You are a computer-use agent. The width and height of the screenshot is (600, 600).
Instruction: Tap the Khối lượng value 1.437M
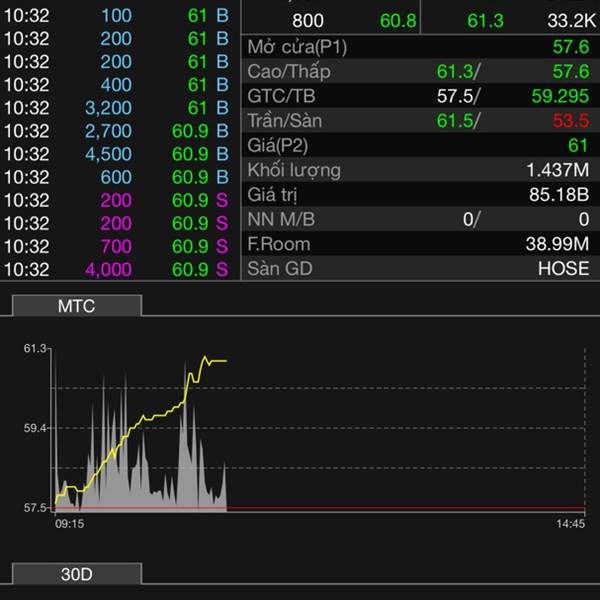558,170
